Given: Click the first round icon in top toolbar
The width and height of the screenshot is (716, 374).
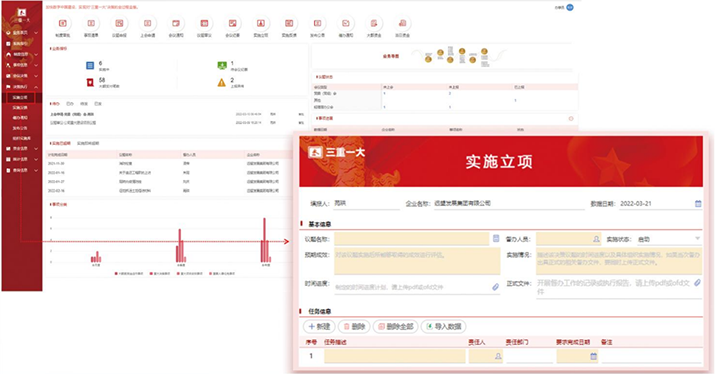Looking at the screenshot, I should coord(63,23).
